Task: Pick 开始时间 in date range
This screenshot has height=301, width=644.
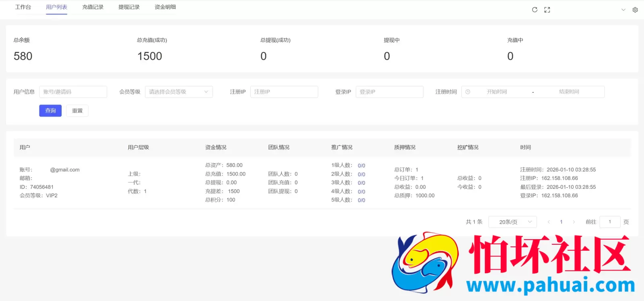Action: click(x=497, y=92)
